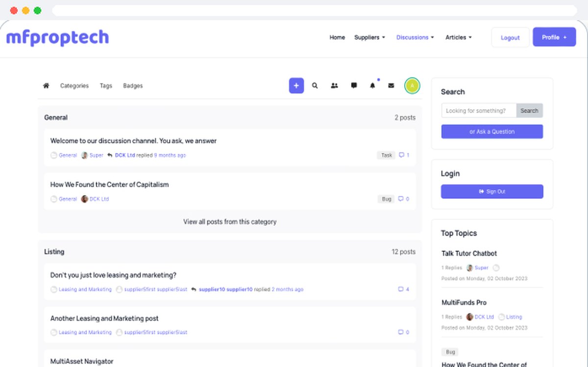Open 'Talk Tutor Chatbot' top topic
The width and height of the screenshot is (588, 367).
(469, 253)
